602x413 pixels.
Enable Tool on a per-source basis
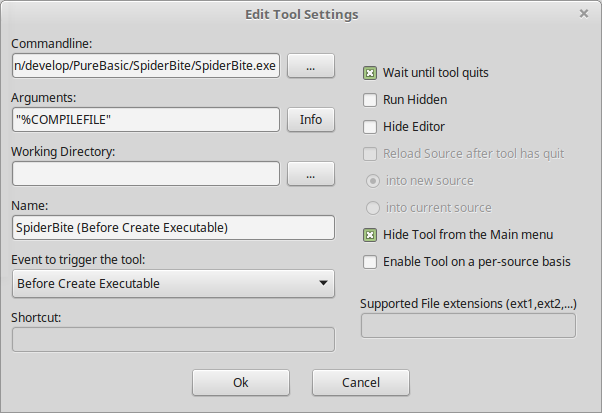(370, 262)
